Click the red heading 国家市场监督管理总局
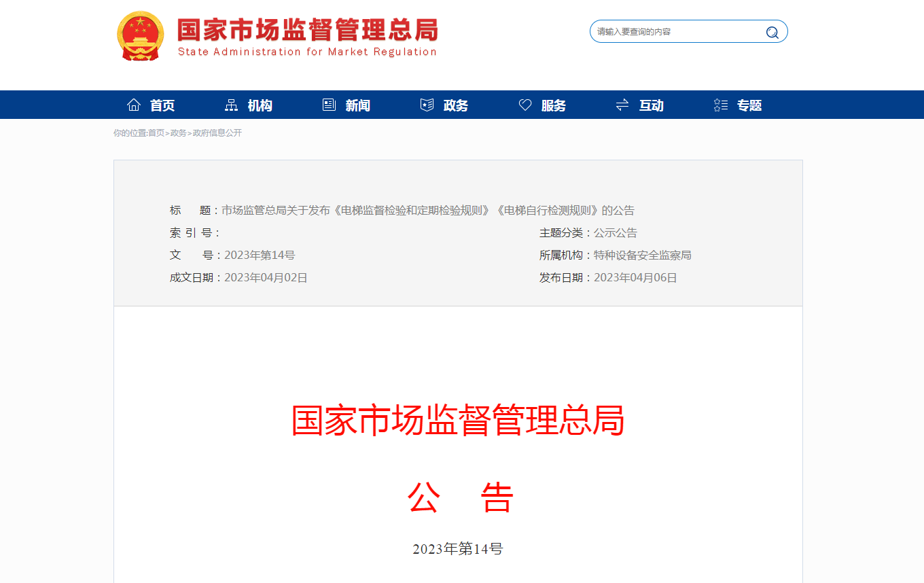The image size is (924, 583). (458, 421)
